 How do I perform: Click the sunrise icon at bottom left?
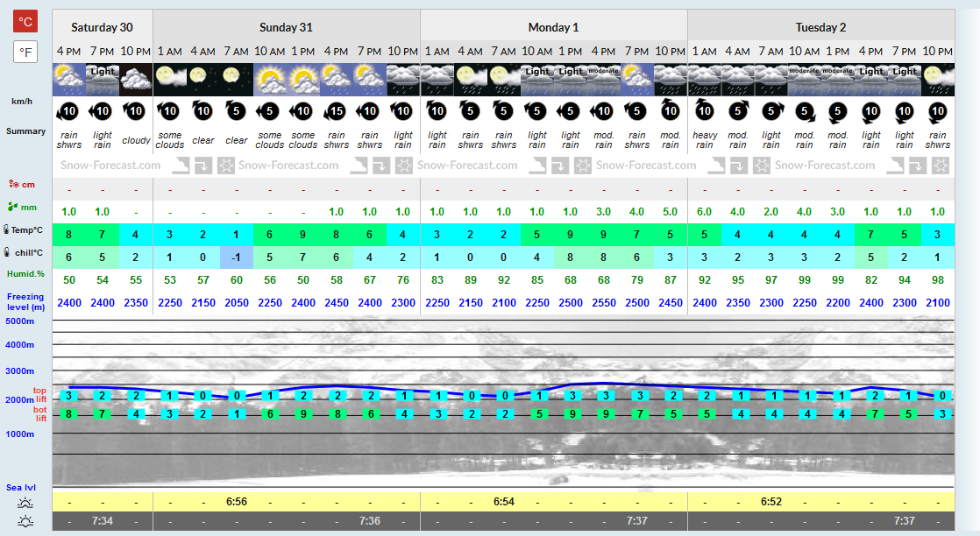click(25, 502)
